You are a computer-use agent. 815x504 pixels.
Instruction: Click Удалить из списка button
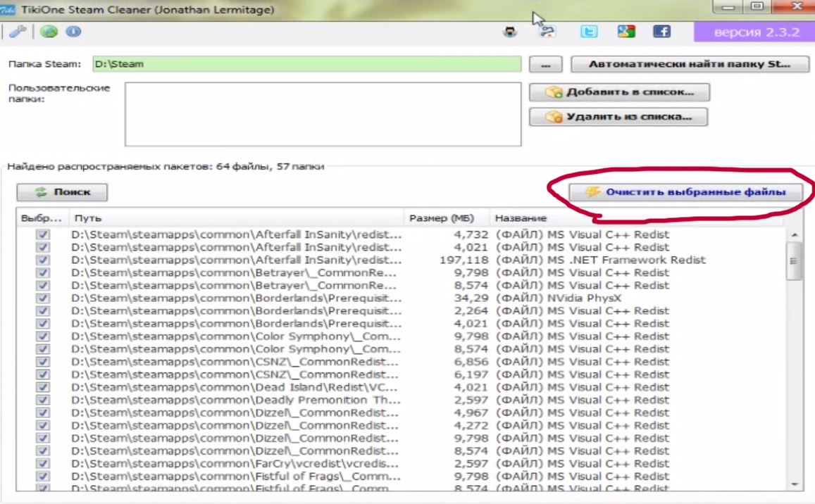tap(618, 117)
